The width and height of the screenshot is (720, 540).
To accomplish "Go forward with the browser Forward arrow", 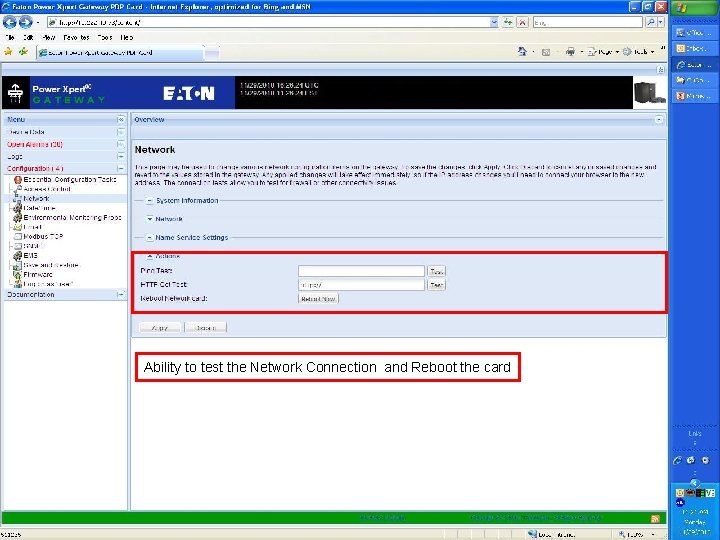I will click(26, 22).
